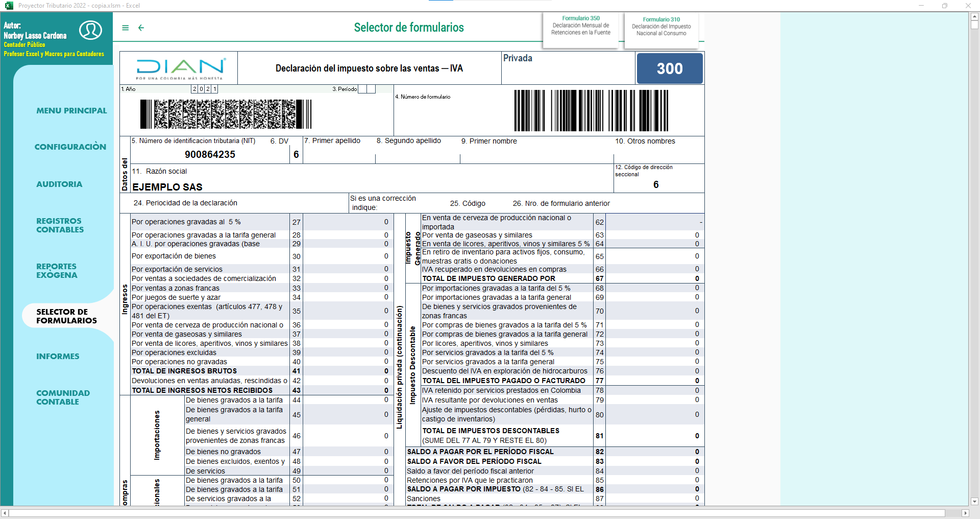Click Descuento del IVA en exploración de hidrocarburos
The width and height of the screenshot is (980, 519).
point(504,371)
